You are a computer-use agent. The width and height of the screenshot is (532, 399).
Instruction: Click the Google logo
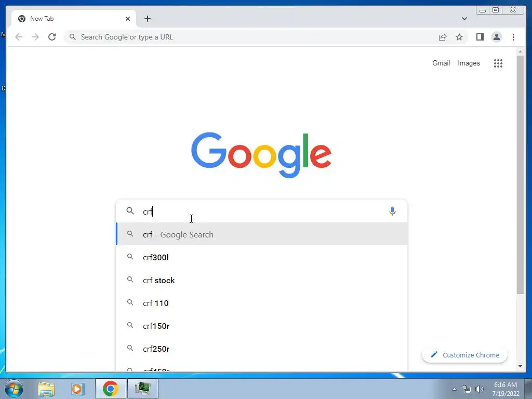coord(261,155)
